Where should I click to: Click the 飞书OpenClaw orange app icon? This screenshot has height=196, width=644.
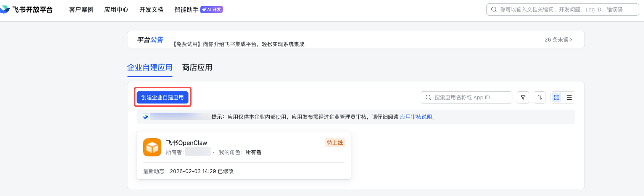point(152,147)
